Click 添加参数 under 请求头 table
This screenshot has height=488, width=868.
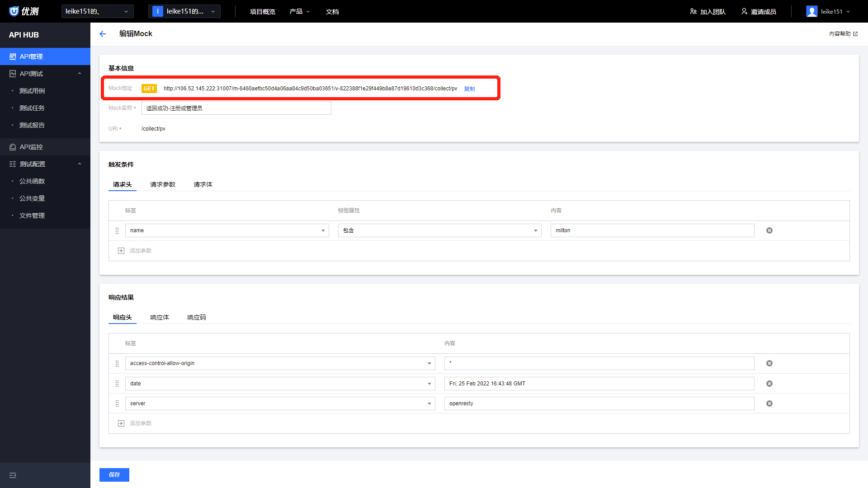pos(141,251)
